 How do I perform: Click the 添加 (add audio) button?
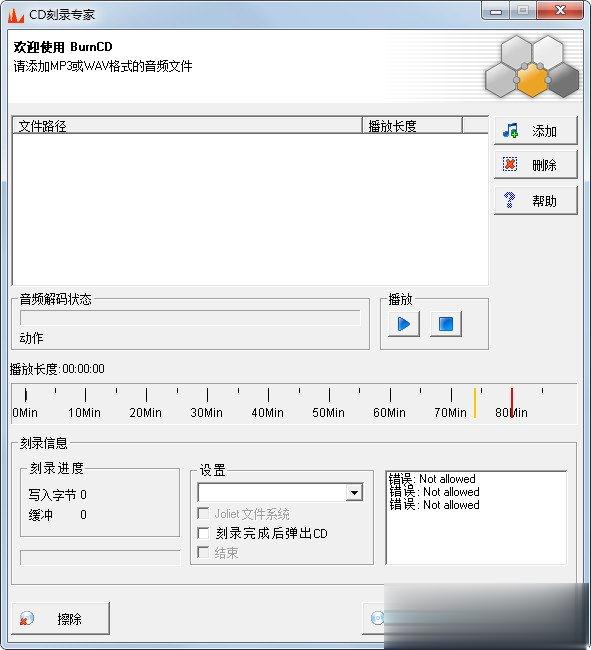point(535,131)
